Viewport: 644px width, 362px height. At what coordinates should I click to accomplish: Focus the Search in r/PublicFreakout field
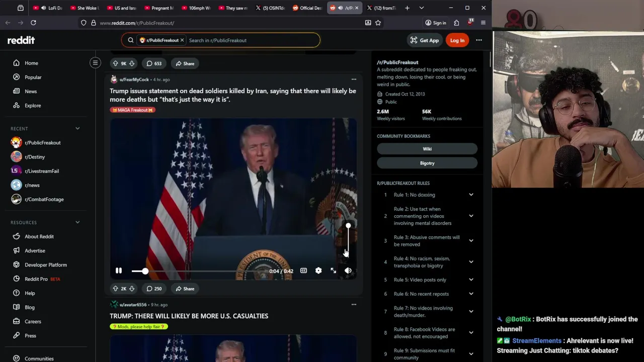click(252, 40)
